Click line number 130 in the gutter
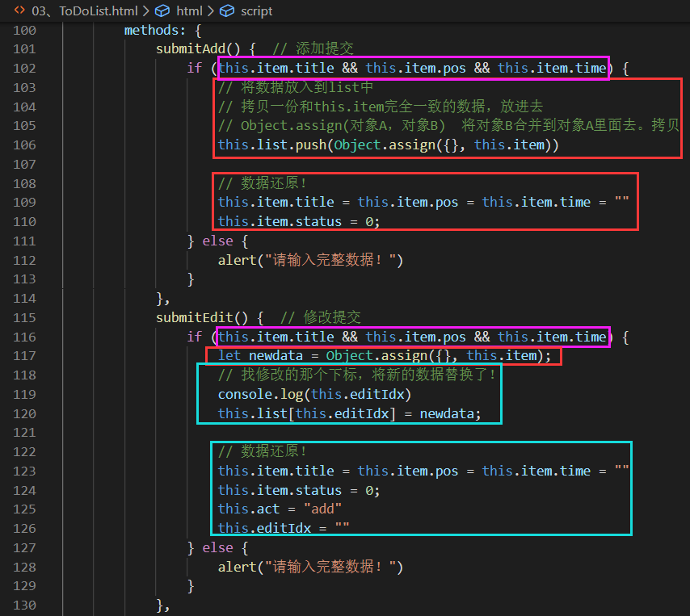The height and width of the screenshot is (616, 690). point(24,605)
